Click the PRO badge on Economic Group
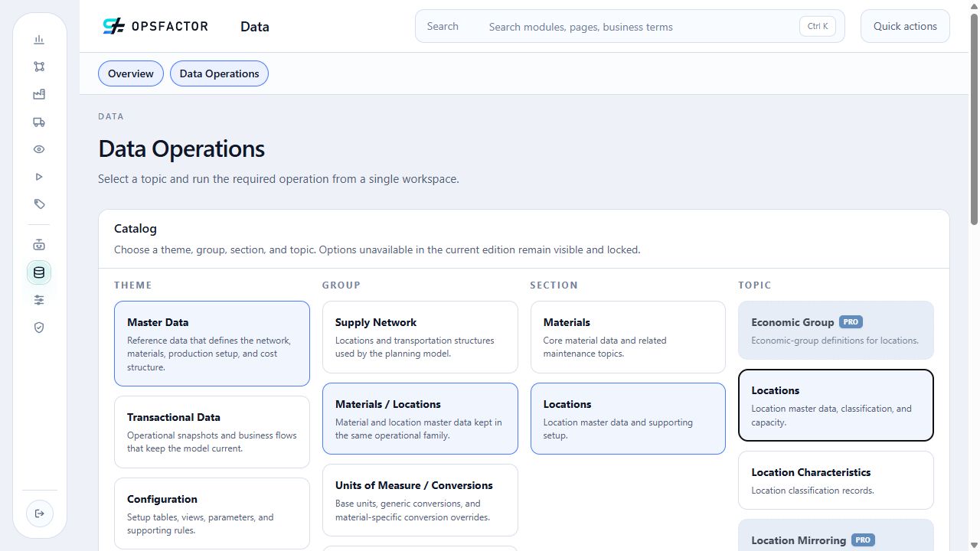 (x=851, y=322)
